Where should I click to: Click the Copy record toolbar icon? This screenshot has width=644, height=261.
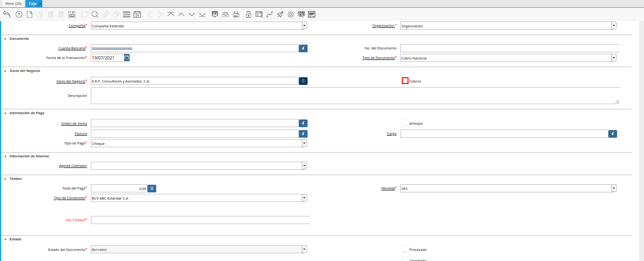click(x=40, y=14)
